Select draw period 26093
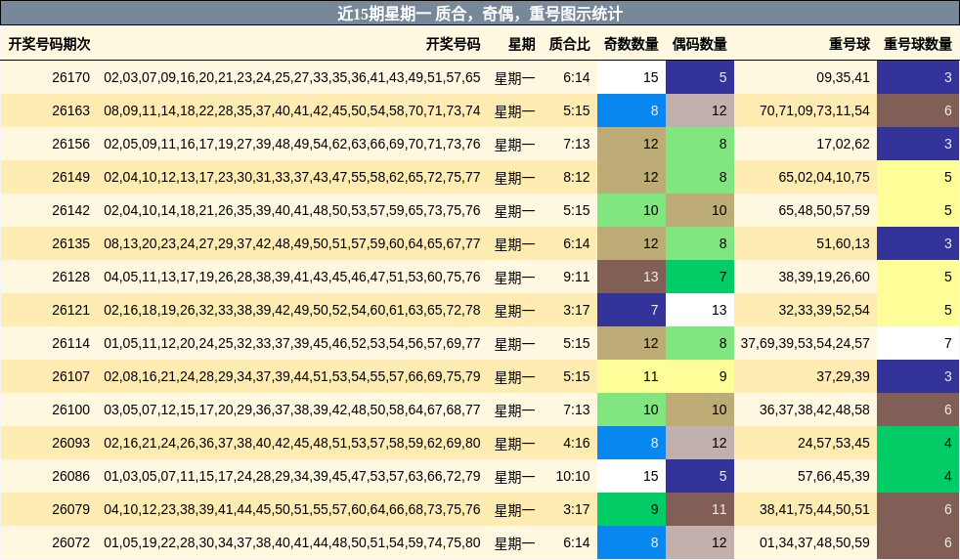This screenshot has width=960, height=560. click(x=71, y=443)
